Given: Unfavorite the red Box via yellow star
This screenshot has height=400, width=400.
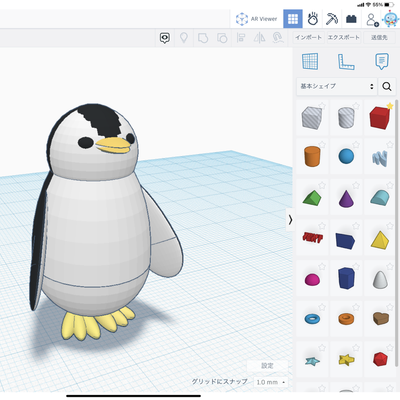Looking at the screenshot, I should [390, 106].
